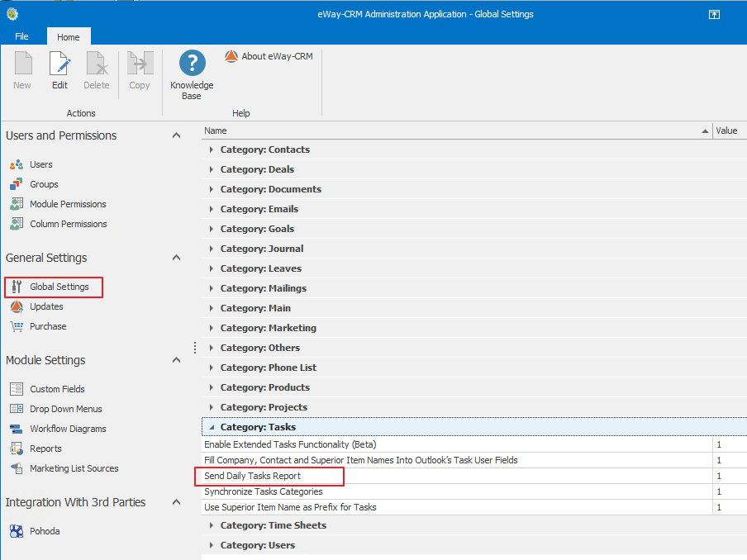Select Category: Leaves row label
Viewport: 747px width, 560px height.
click(261, 268)
